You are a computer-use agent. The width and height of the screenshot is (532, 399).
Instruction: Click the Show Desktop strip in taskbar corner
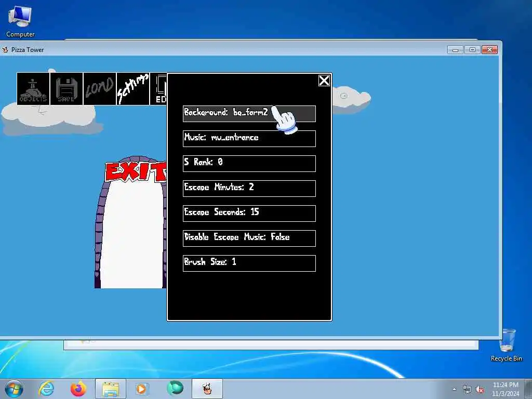pos(528,389)
